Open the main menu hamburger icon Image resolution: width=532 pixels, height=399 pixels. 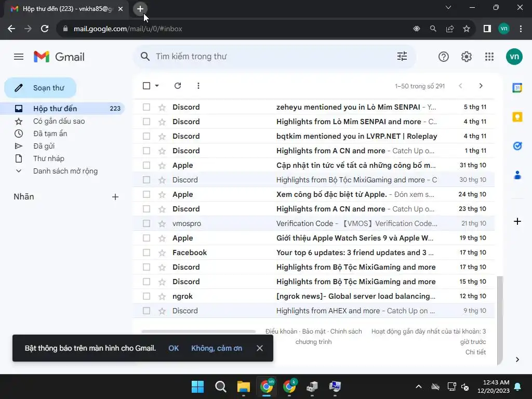tap(19, 57)
